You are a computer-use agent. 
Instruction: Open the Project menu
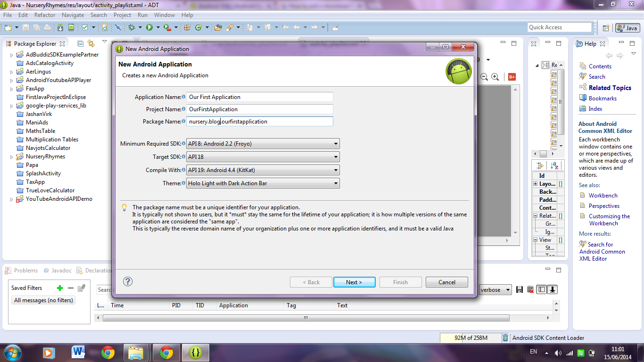(122, 15)
